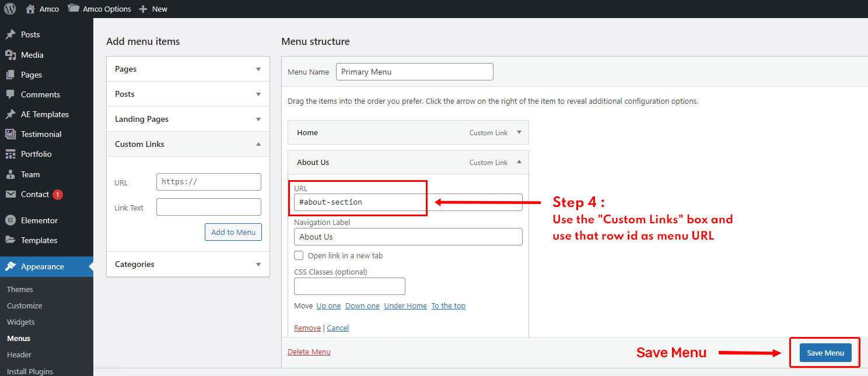Click the Elementor sidebar icon
868x376 pixels.
[10, 220]
